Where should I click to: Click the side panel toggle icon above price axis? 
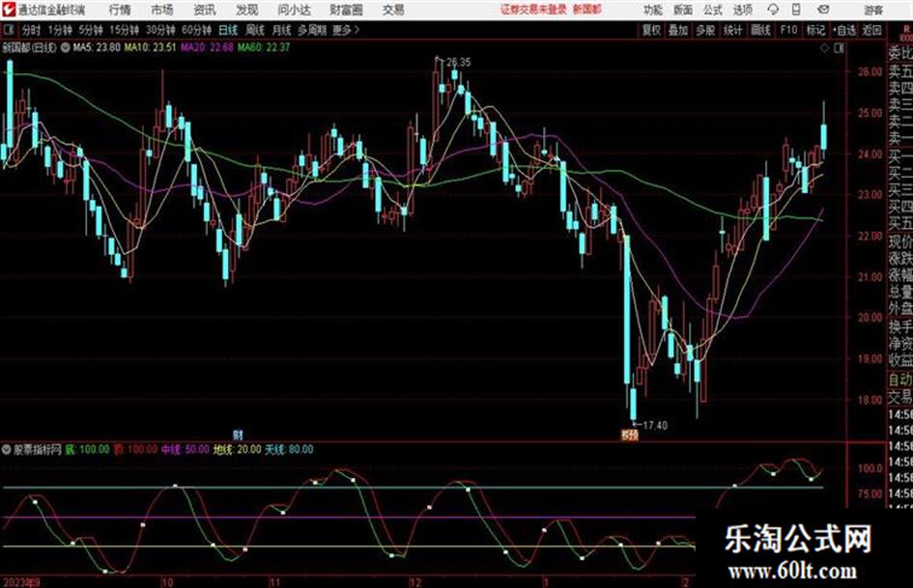839,48
